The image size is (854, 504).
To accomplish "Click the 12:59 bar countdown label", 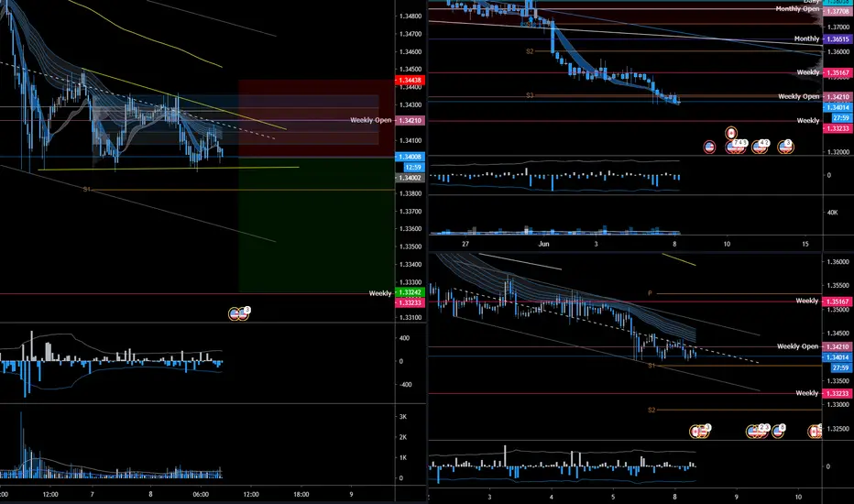I will pos(413,168).
